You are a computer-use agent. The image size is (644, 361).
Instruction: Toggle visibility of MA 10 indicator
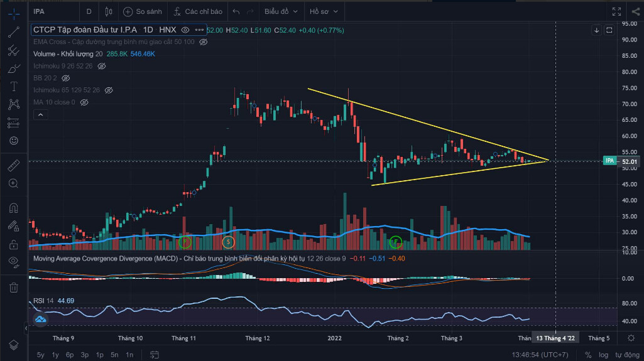pos(84,102)
